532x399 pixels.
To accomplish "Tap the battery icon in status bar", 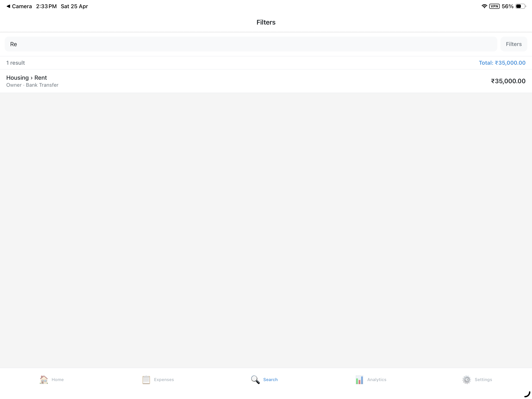I will [521, 6].
